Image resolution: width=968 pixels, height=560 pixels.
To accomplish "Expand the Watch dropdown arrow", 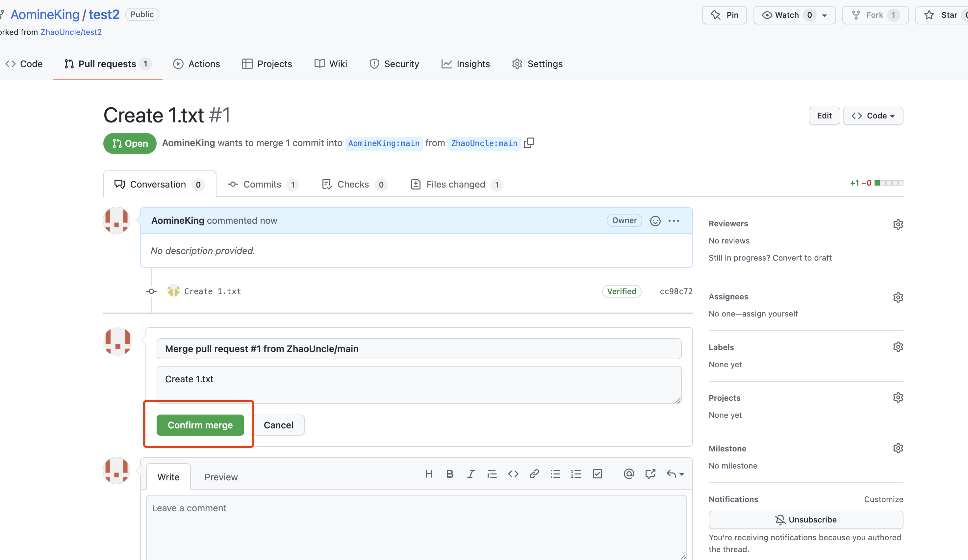I will [824, 15].
